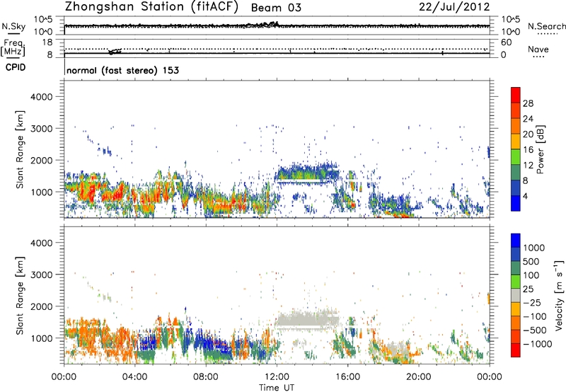Click the "Freq. [MHz]" axis label
The image size is (566, 392).
[13, 47]
